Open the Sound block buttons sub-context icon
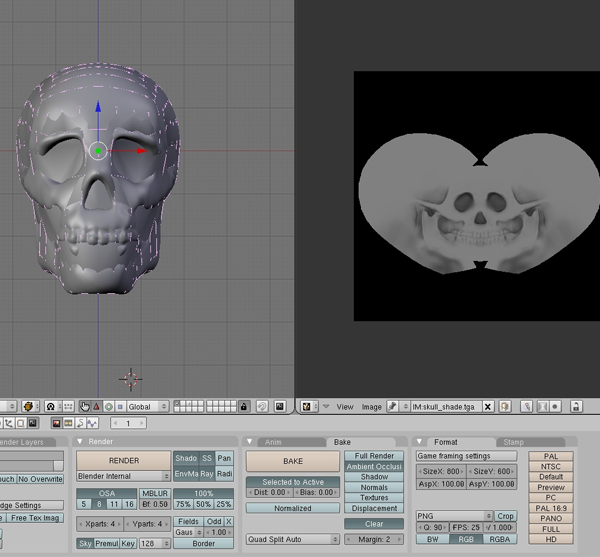This screenshot has width=600, height=557. pos(80,423)
